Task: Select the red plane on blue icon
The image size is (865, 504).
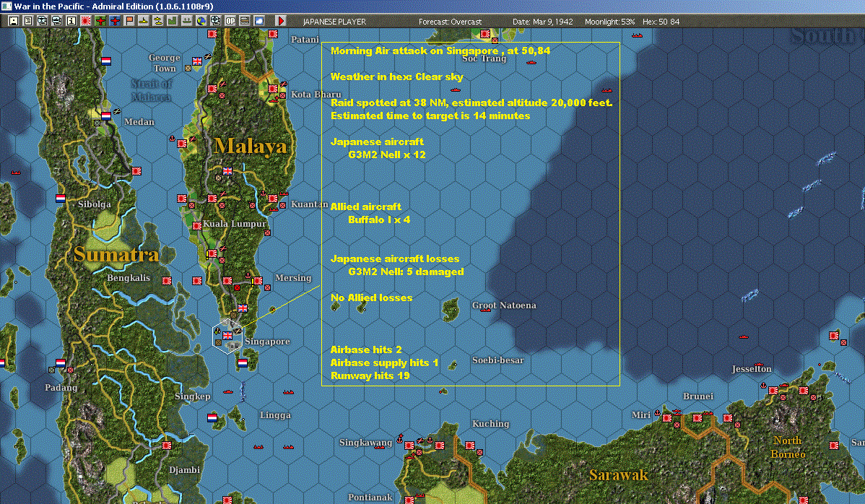Action: (115, 21)
